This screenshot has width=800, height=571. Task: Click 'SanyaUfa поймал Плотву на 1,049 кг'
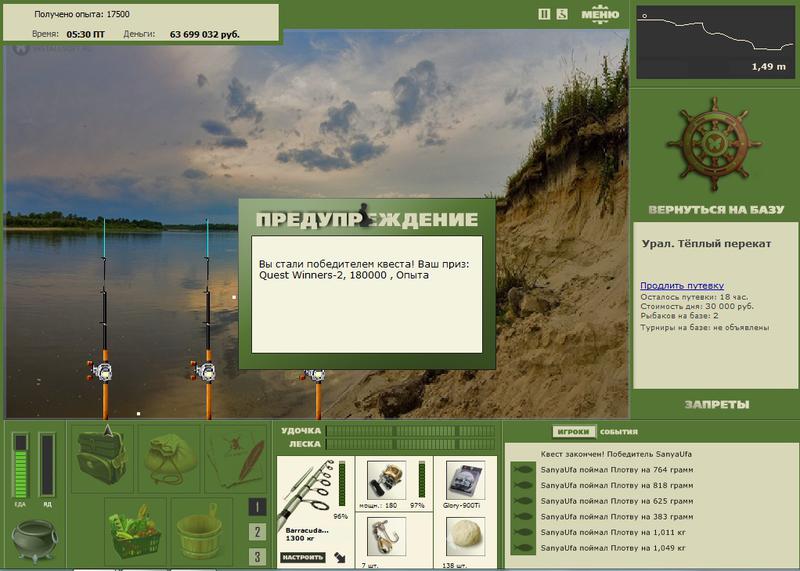[613, 548]
